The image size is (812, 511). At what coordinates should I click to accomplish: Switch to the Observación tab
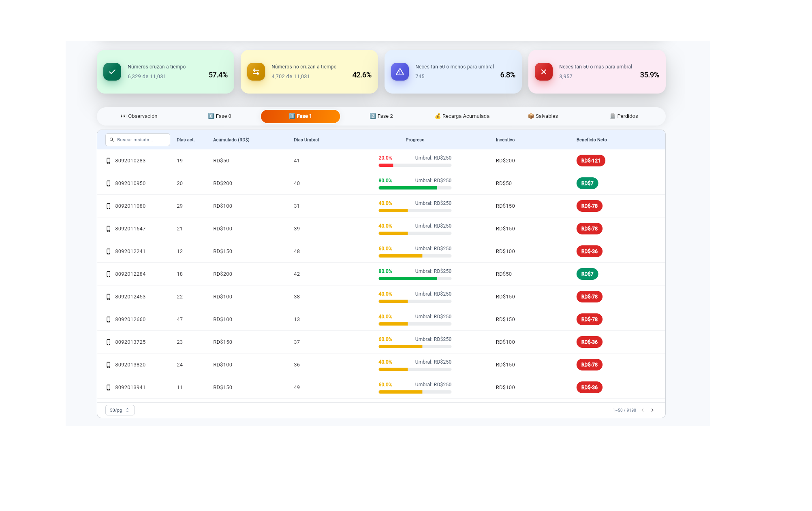(x=139, y=116)
